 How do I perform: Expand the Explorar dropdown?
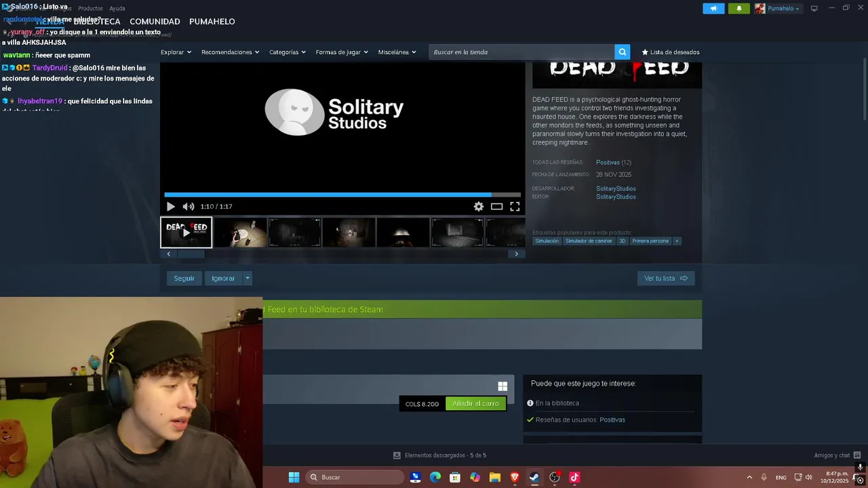click(176, 52)
